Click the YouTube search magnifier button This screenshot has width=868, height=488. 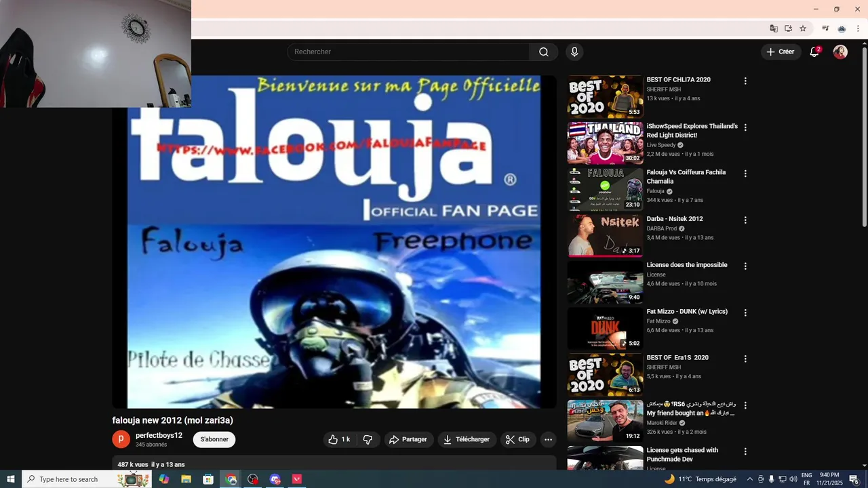tap(544, 52)
